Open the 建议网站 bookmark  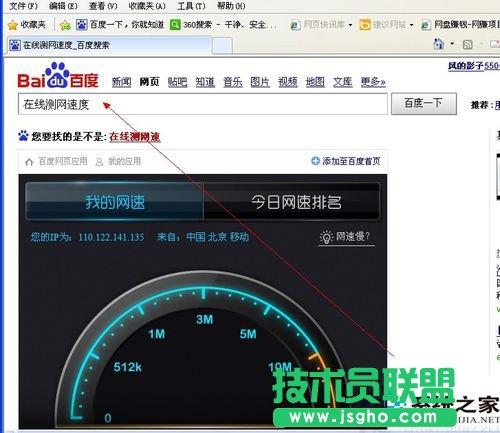pos(383,25)
